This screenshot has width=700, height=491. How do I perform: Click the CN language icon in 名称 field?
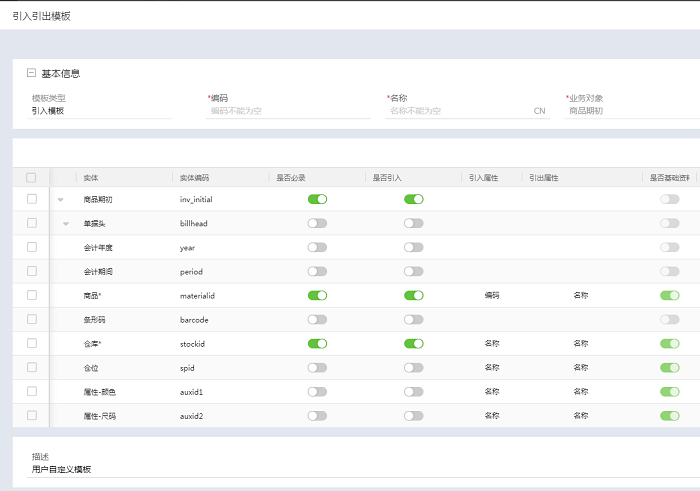[x=540, y=111]
